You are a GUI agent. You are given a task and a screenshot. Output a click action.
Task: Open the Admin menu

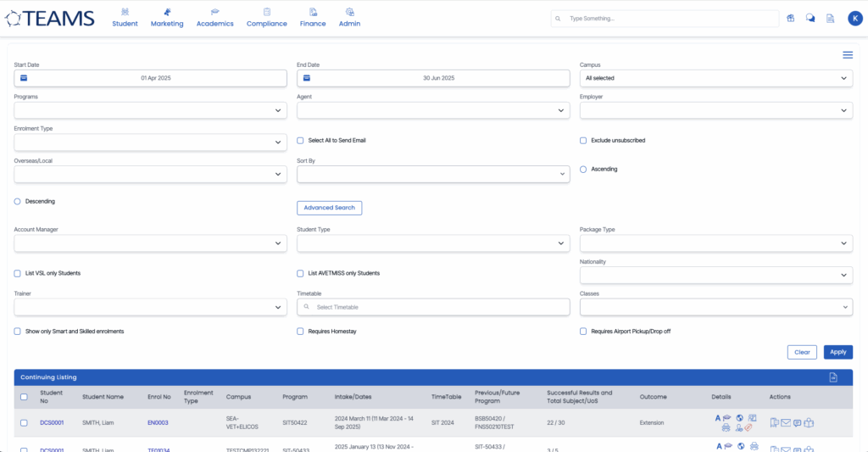coord(349,18)
